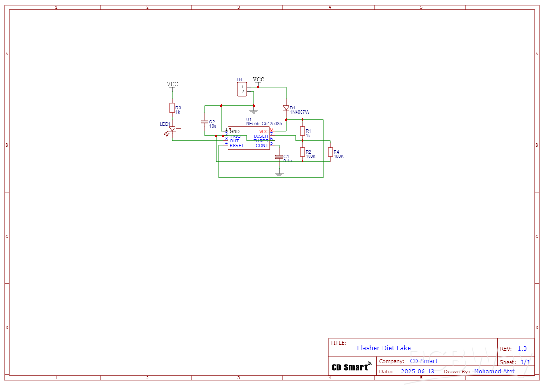Select the date 2025-06-13 in title block
The width and height of the screenshot is (544, 392).
417,371
